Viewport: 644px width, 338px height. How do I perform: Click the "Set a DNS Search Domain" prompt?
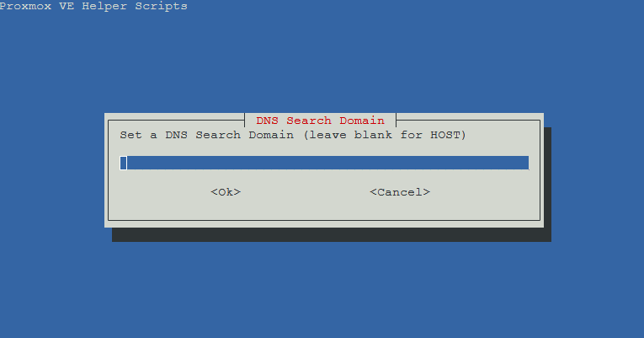pyautogui.click(x=206, y=135)
